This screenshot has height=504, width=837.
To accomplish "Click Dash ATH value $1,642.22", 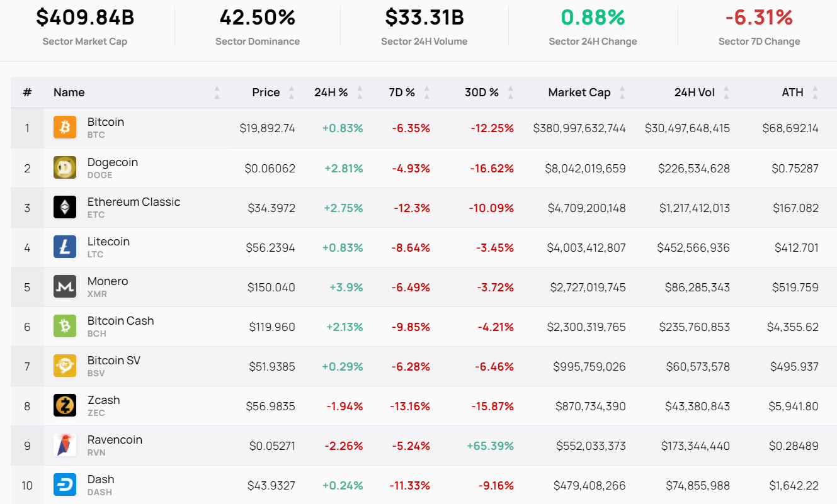I will pyautogui.click(x=794, y=485).
